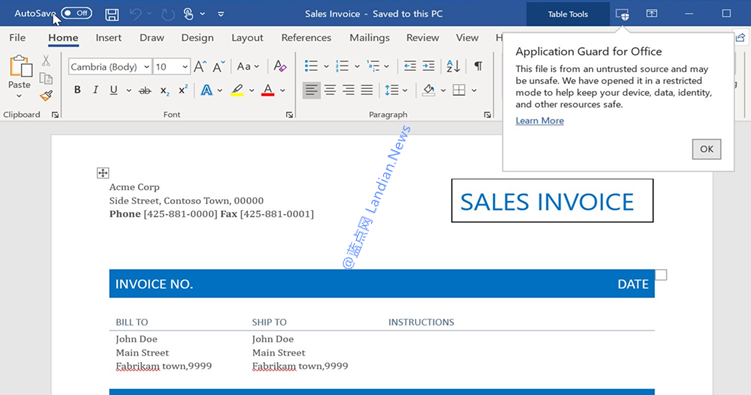This screenshot has width=751, height=395.
Task: Switch to the Mailings tab
Action: pos(369,37)
